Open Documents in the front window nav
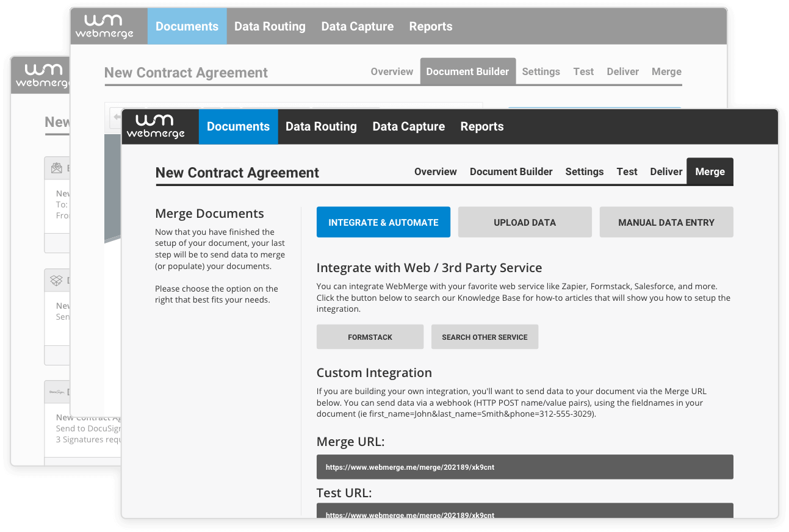Screen dimensions: 789x532 pyautogui.click(x=238, y=126)
